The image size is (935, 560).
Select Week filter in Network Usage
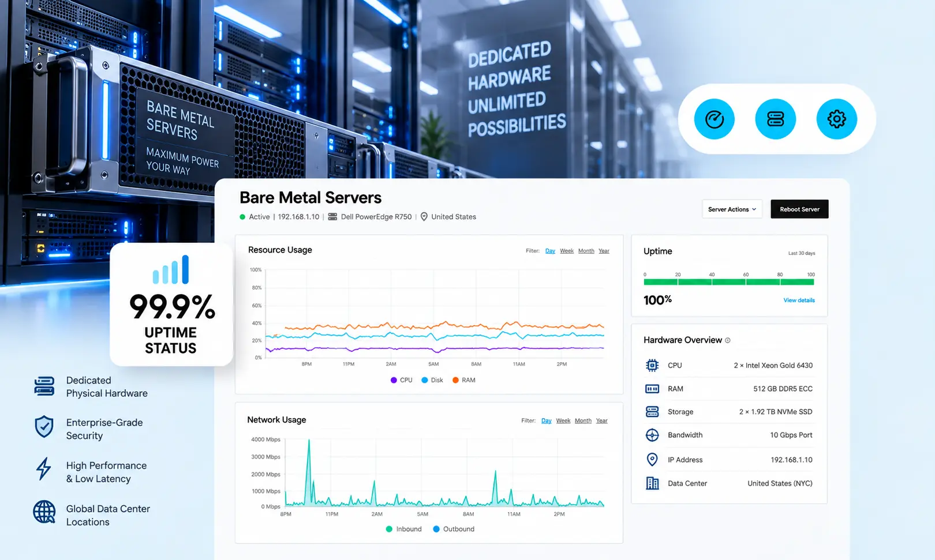[x=563, y=421]
